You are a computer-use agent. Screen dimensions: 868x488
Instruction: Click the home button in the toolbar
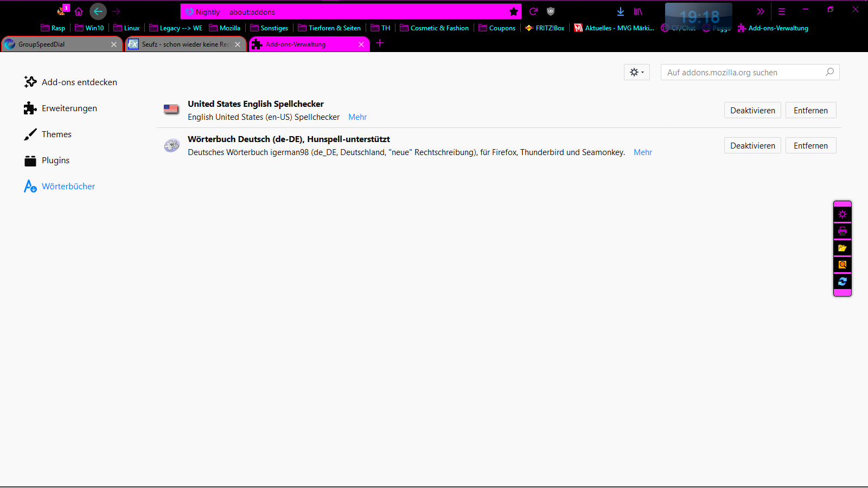tap(79, 11)
